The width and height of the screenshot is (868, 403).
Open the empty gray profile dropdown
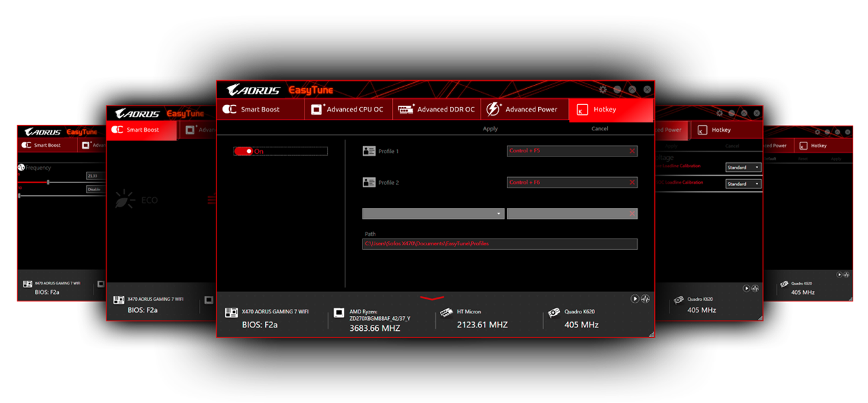pyautogui.click(x=433, y=214)
